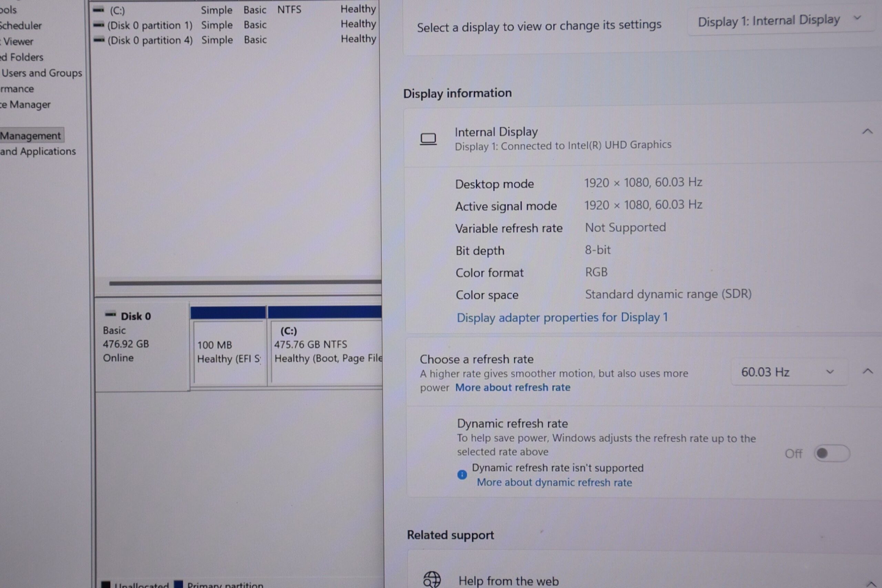
Task: Click the blue info icon near Dynamic refresh rate
Action: [462, 475]
